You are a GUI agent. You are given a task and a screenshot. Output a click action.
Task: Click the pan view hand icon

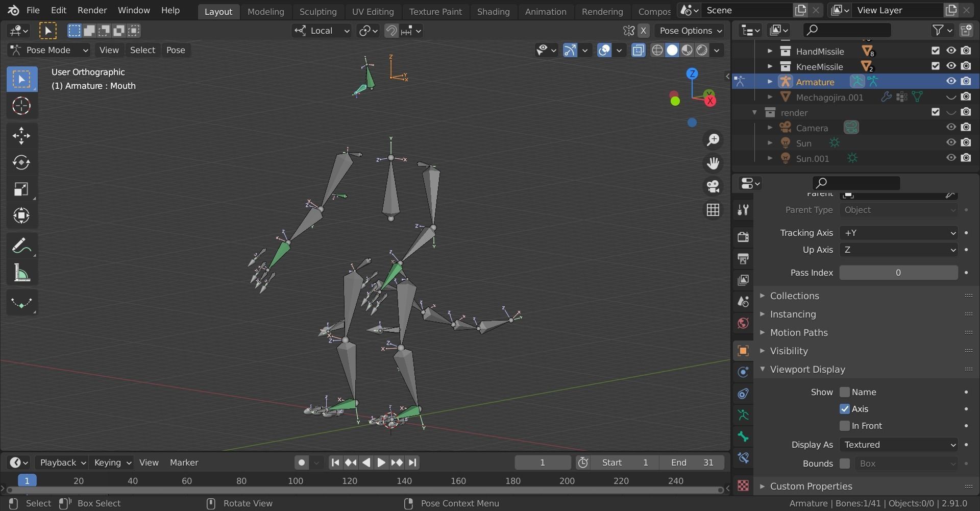click(713, 163)
